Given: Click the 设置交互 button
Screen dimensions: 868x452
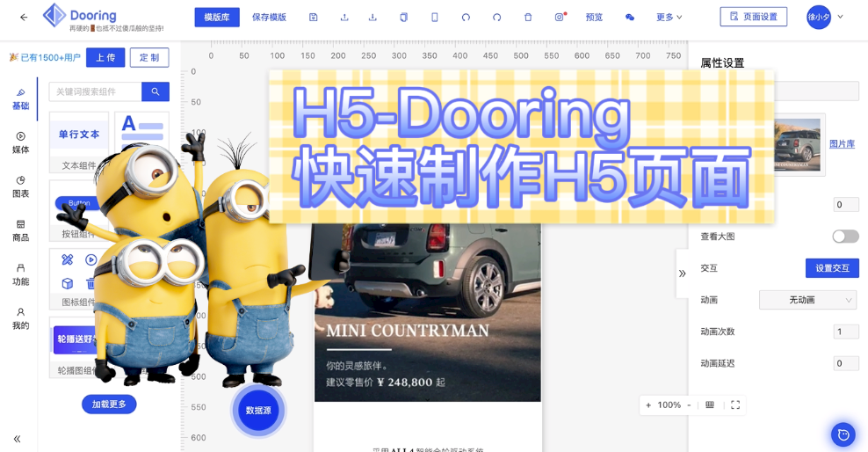Looking at the screenshot, I should coord(832,268).
